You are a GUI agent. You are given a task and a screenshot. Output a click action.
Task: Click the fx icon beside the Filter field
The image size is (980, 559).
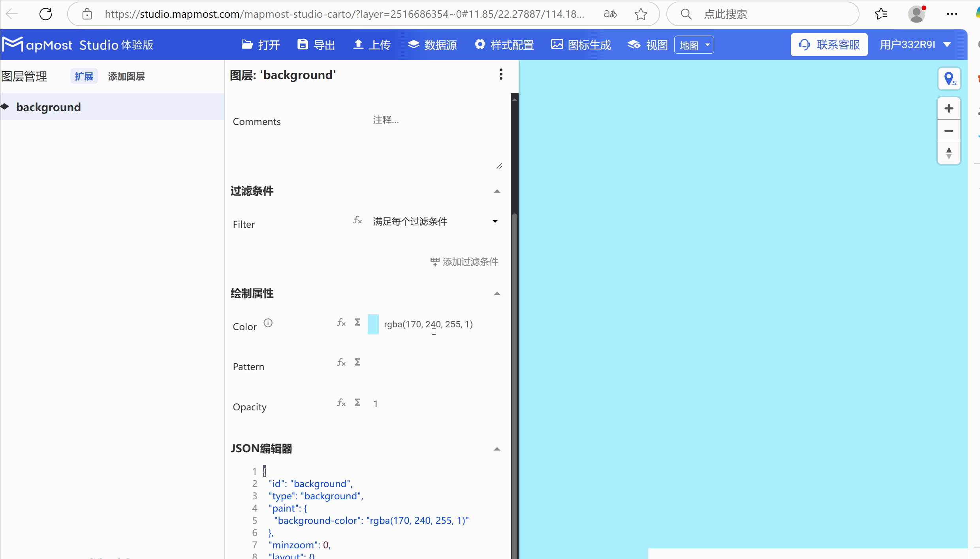pyautogui.click(x=357, y=221)
